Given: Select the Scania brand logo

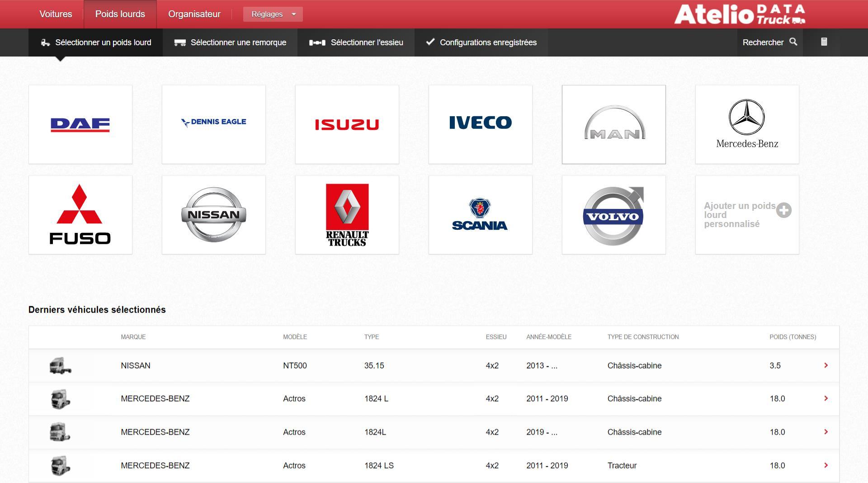Looking at the screenshot, I should click(x=481, y=215).
